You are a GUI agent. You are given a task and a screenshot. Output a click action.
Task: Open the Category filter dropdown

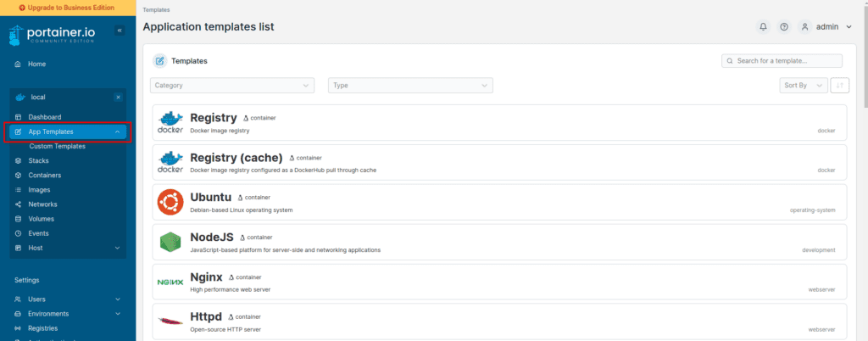click(232, 85)
